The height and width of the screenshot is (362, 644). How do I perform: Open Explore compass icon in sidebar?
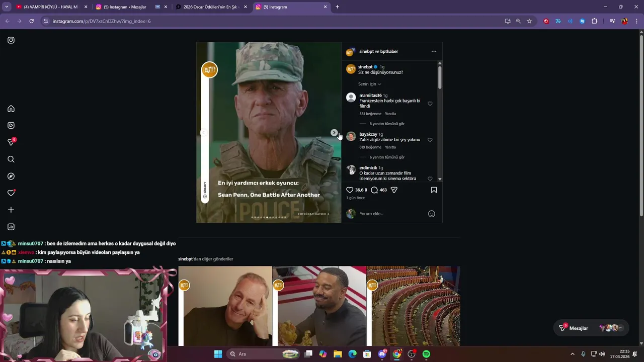(x=11, y=176)
